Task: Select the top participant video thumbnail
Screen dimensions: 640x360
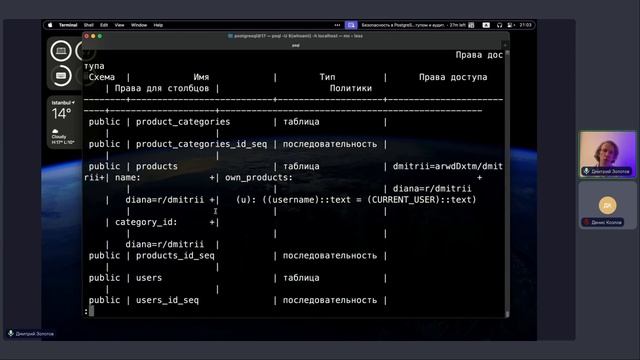Action: pyautogui.click(x=607, y=154)
